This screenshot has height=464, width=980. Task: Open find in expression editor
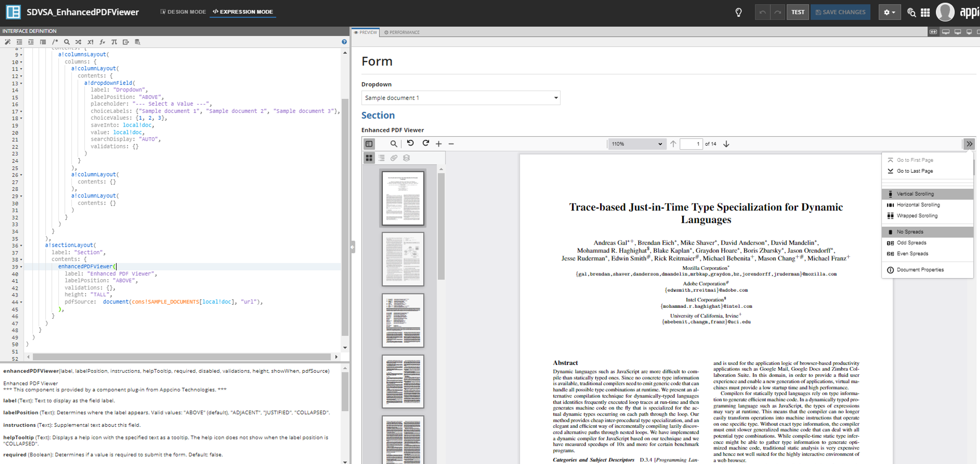67,42
